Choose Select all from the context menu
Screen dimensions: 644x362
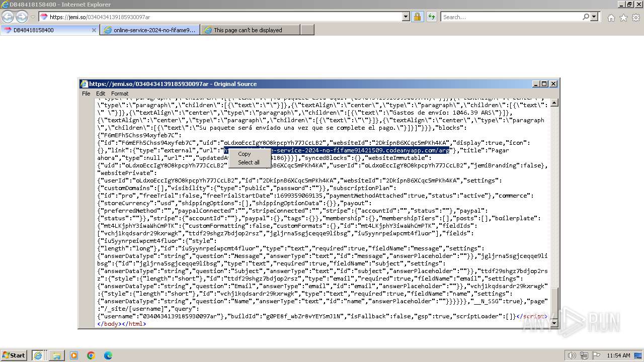(249, 162)
